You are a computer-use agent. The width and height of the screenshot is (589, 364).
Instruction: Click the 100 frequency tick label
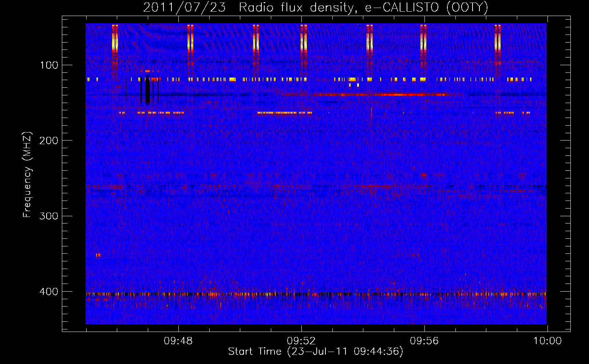pyautogui.click(x=49, y=65)
